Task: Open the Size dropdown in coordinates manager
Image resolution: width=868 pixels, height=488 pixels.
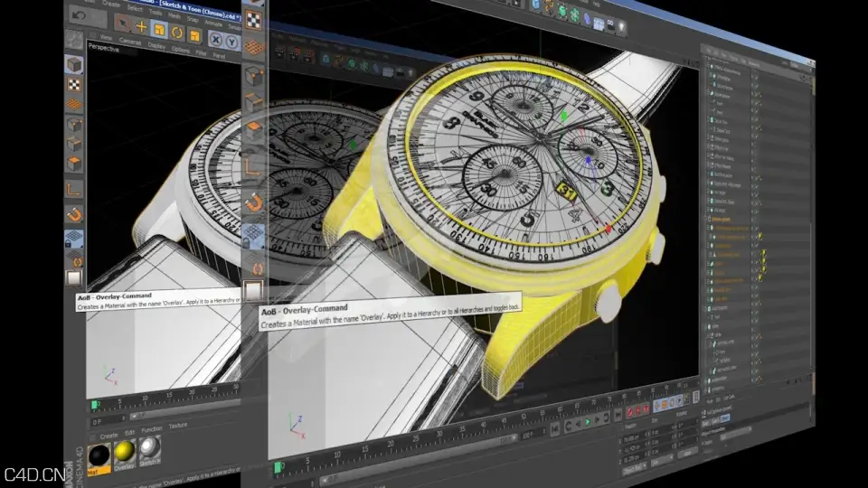Action: [662, 461]
